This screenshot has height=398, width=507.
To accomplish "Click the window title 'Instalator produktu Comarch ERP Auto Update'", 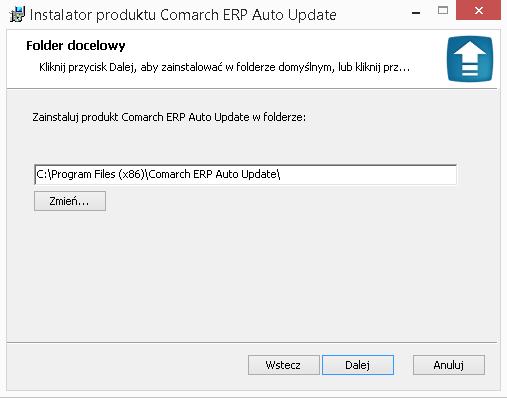I will click(x=183, y=15).
